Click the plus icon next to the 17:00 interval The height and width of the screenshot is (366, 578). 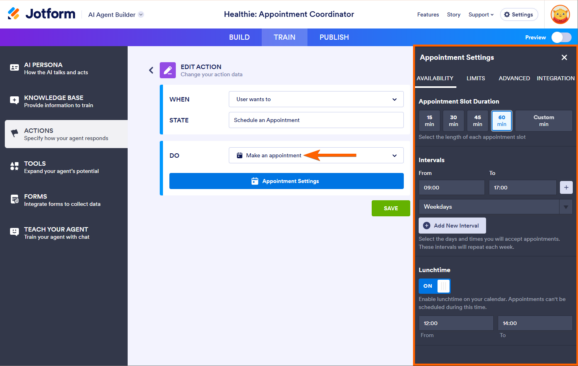pyautogui.click(x=566, y=187)
